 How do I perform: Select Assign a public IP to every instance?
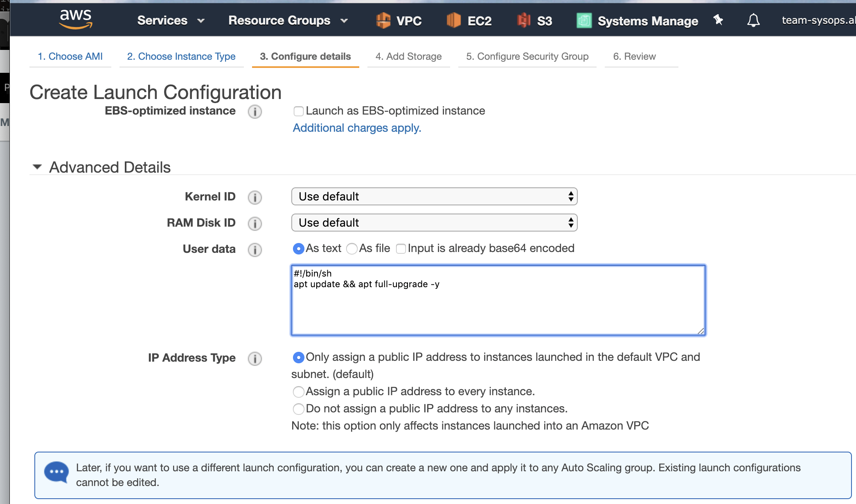(x=298, y=392)
